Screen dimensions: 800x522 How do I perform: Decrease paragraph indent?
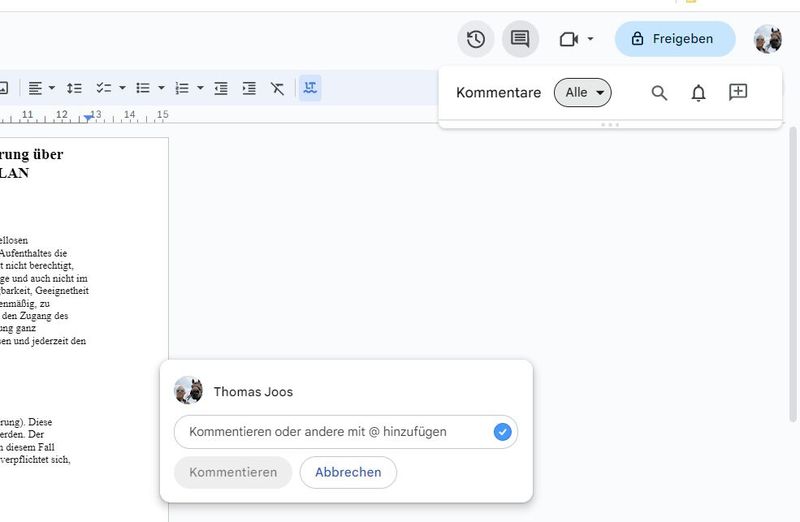coord(221,88)
